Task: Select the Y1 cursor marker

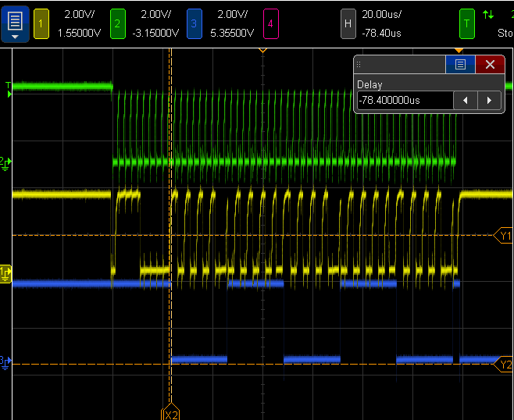Action: click(x=504, y=235)
